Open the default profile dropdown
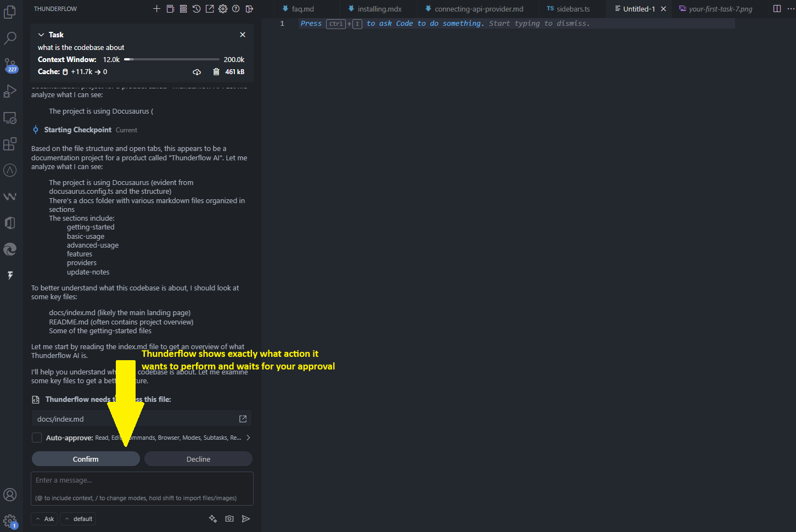Screen dimensions: 796x532 pyautogui.click(x=77, y=518)
